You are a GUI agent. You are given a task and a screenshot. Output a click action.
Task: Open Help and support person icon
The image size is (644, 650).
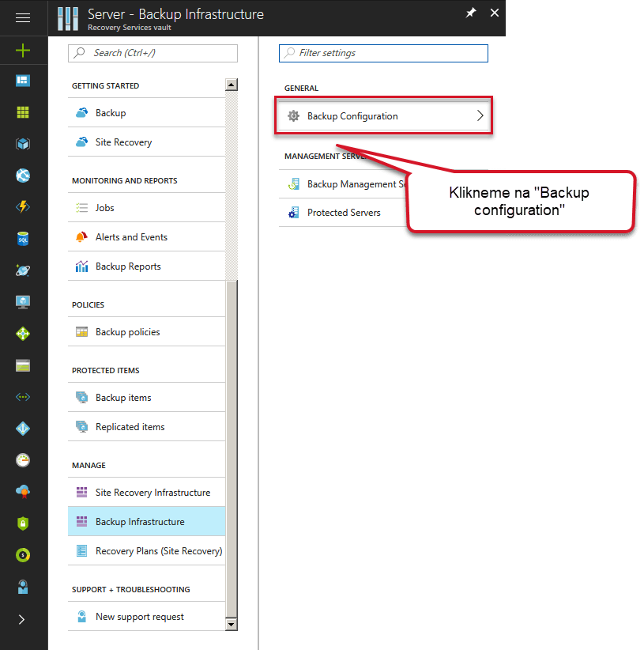pos(23,587)
